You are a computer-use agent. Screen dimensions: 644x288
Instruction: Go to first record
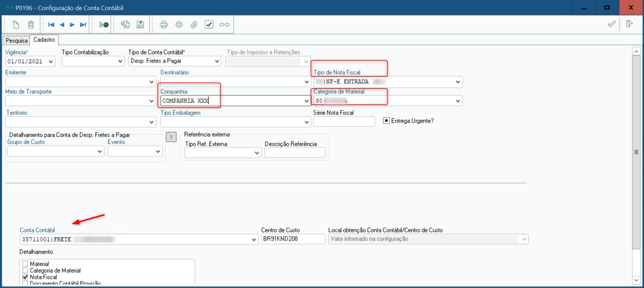(x=51, y=25)
